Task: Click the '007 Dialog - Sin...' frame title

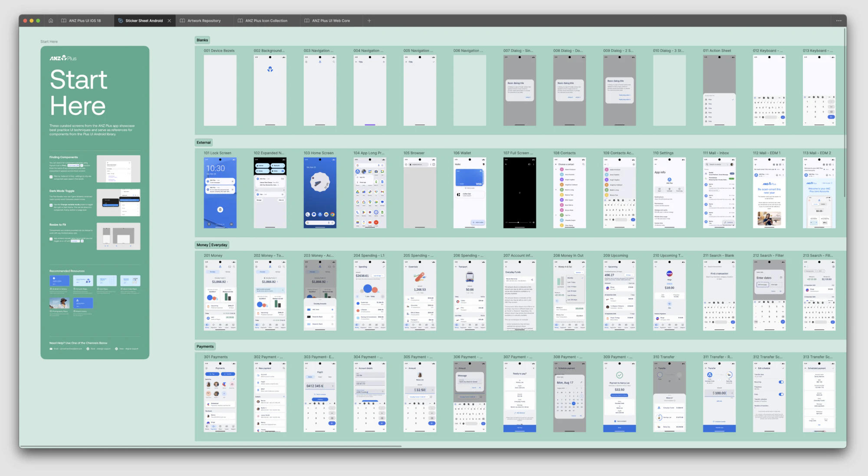Action: [518, 51]
